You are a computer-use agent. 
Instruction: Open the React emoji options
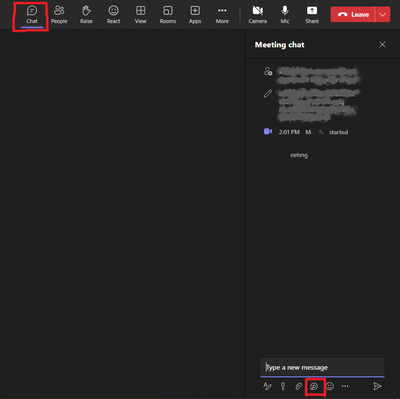point(113,15)
